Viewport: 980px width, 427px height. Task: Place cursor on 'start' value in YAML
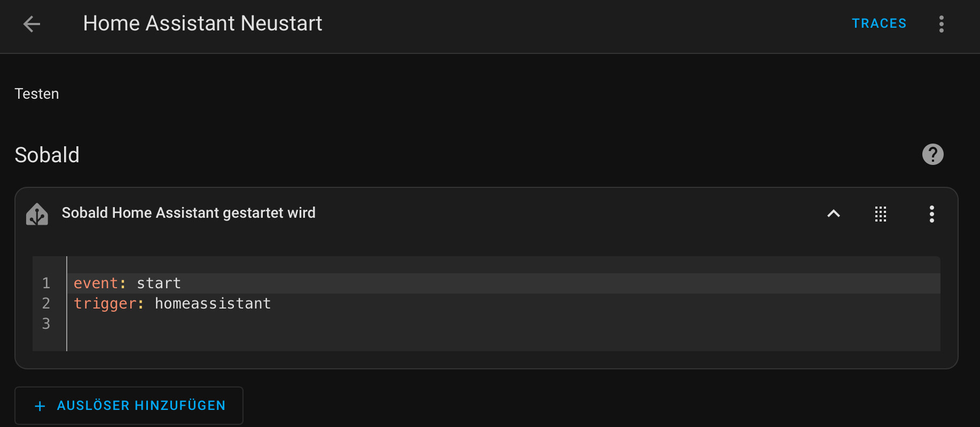[x=159, y=283]
